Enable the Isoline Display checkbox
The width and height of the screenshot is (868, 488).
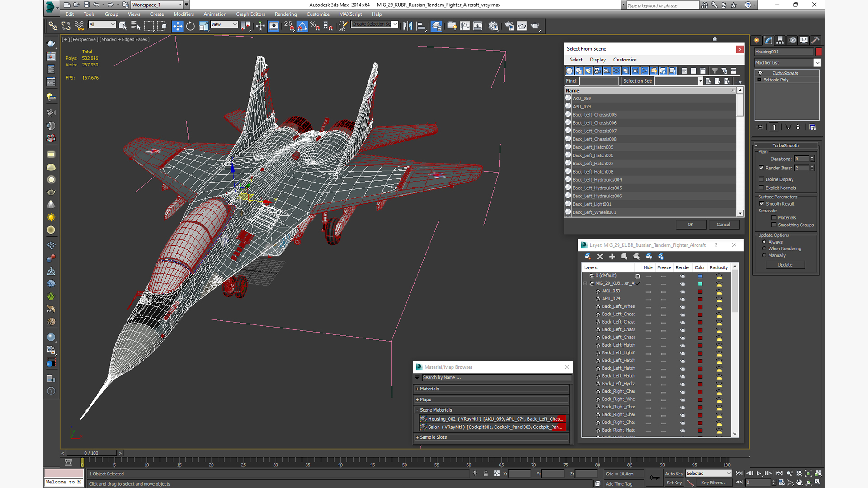pyautogui.click(x=761, y=179)
